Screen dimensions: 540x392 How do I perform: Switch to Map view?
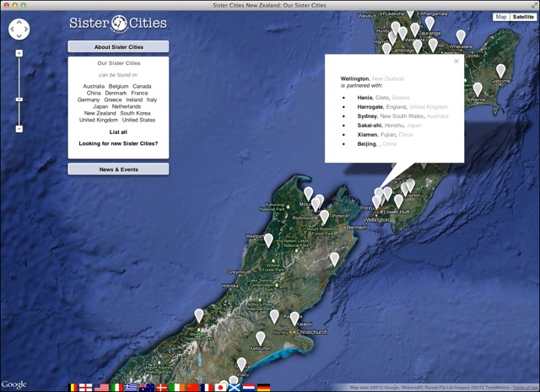point(500,17)
